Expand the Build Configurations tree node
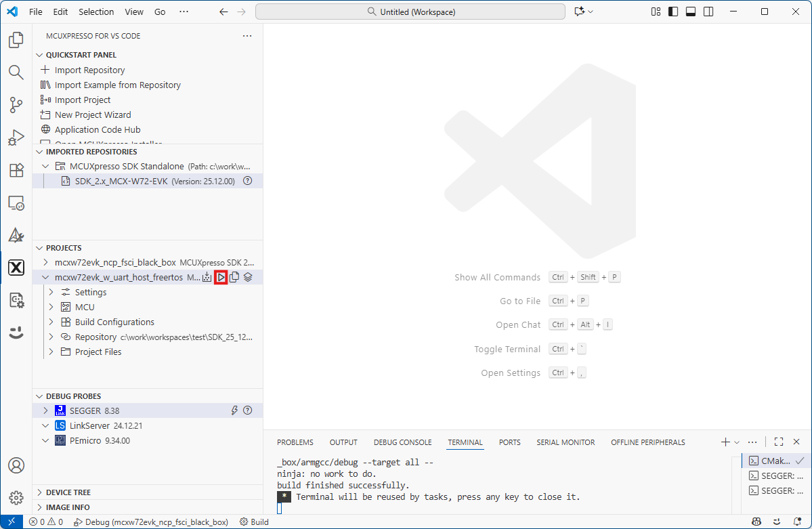Screen dimensions: 812x529 point(51,322)
